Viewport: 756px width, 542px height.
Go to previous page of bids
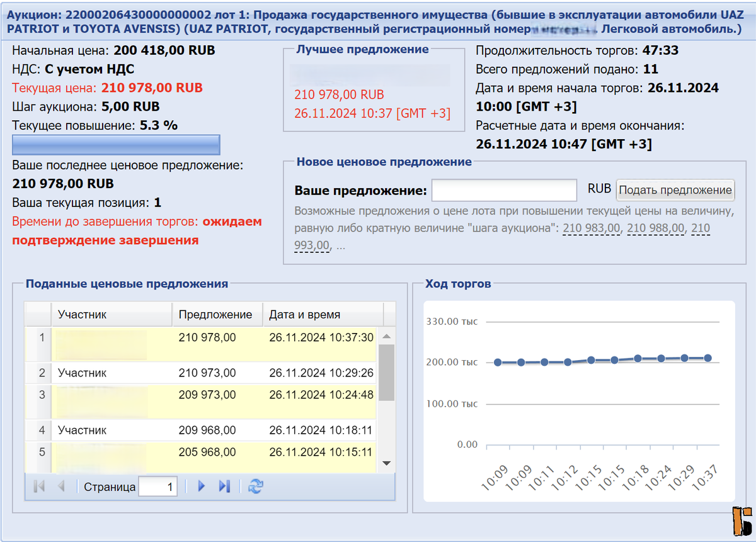click(61, 487)
